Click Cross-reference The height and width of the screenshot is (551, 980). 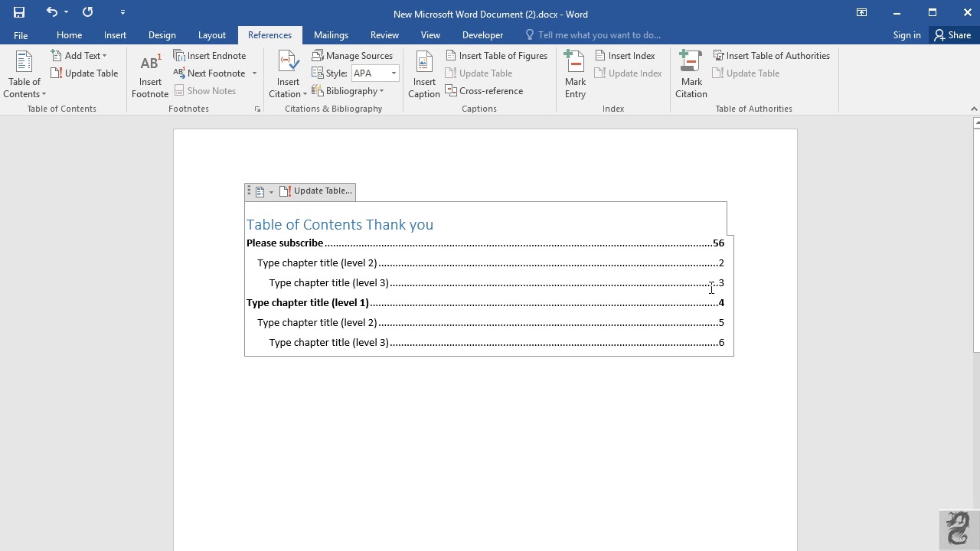484,91
